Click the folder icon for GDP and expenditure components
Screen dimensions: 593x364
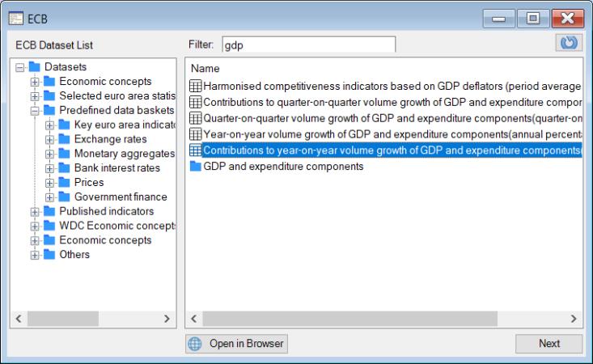click(195, 167)
